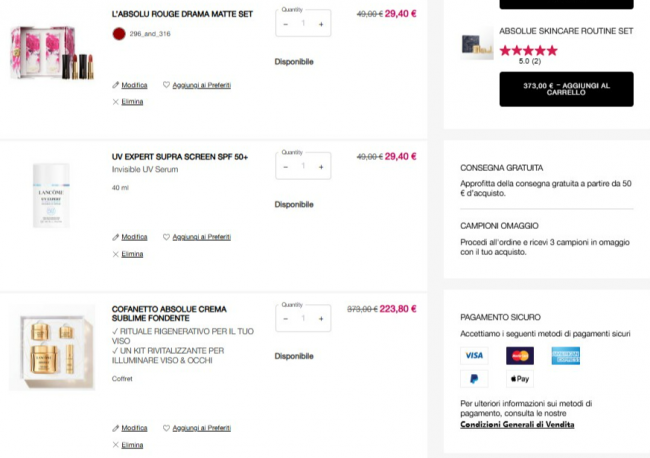Remove L'Absolu Rouge Drama Matte Set via Elimina
The height and width of the screenshot is (458, 650).
click(132, 102)
